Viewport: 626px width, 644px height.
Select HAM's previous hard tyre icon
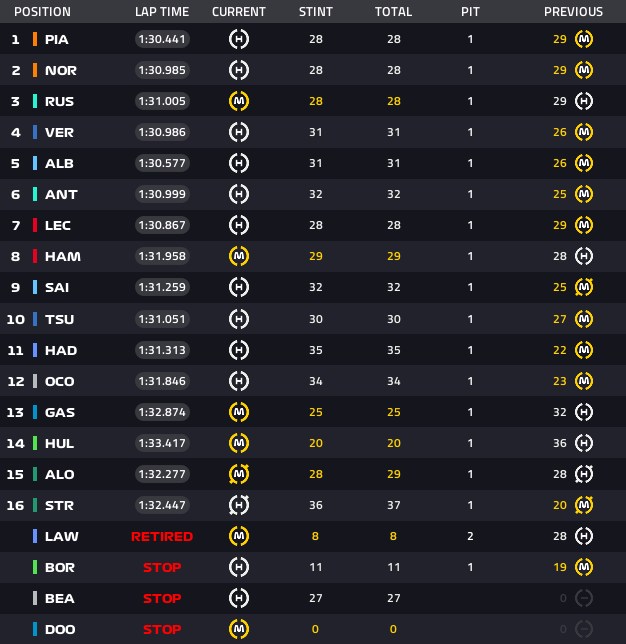coord(584,256)
